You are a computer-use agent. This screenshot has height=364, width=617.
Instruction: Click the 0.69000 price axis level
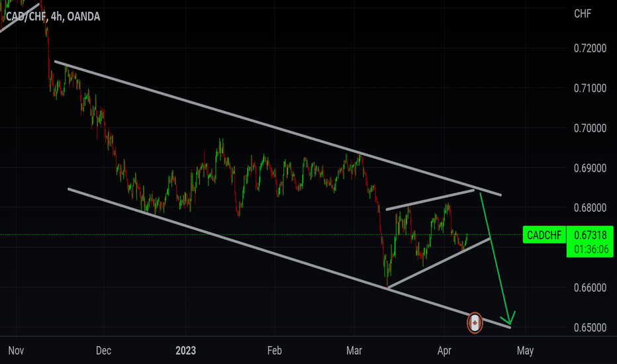(590, 168)
